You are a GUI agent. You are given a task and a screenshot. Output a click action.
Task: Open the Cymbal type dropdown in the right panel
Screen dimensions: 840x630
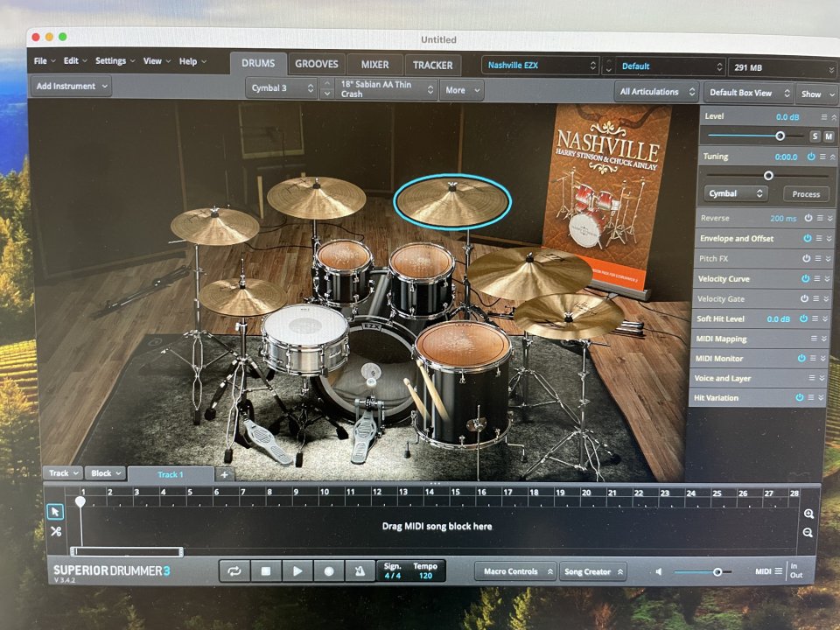(733, 193)
